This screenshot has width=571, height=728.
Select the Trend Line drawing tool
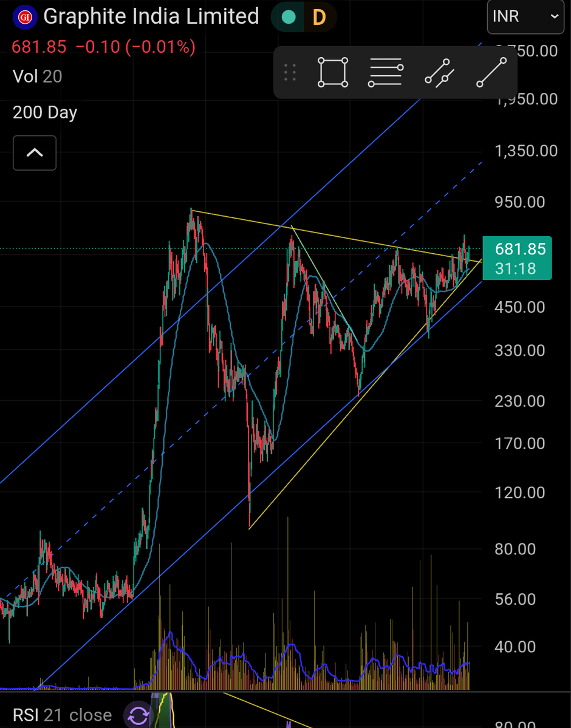[492, 72]
